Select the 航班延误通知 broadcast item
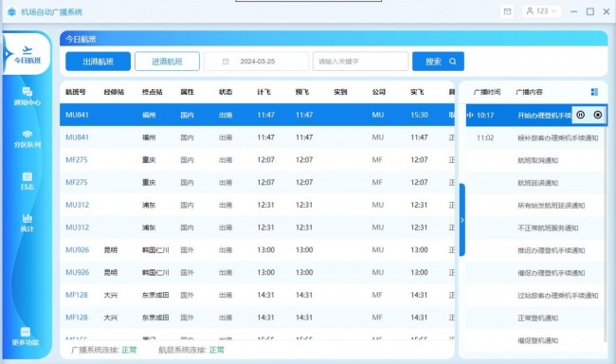The image size is (616, 364). pyautogui.click(x=538, y=183)
